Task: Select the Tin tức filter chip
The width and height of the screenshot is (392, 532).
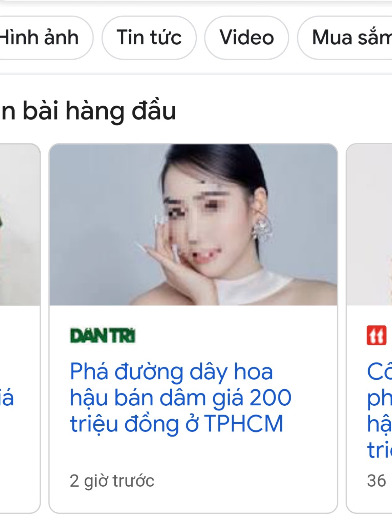Action: click(x=149, y=38)
